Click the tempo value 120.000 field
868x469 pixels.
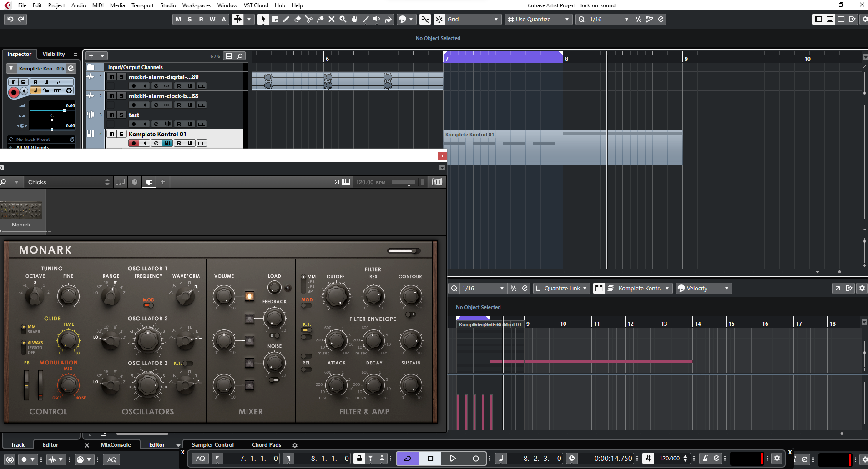[669, 459]
